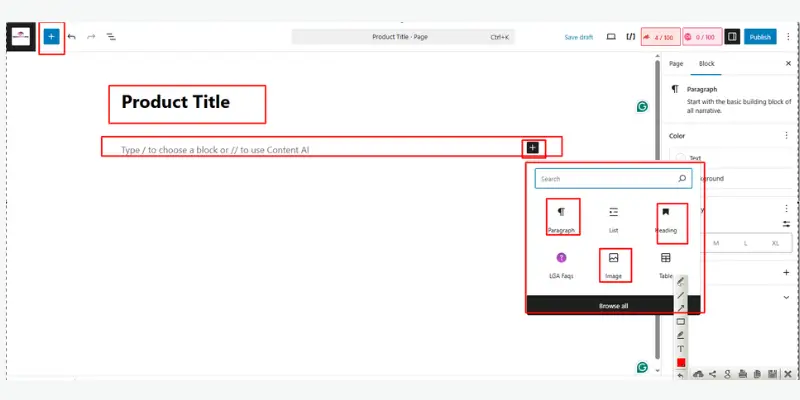Open the Color panel options menu
Image resolution: width=800 pixels, height=400 pixels.
[x=786, y=136]
